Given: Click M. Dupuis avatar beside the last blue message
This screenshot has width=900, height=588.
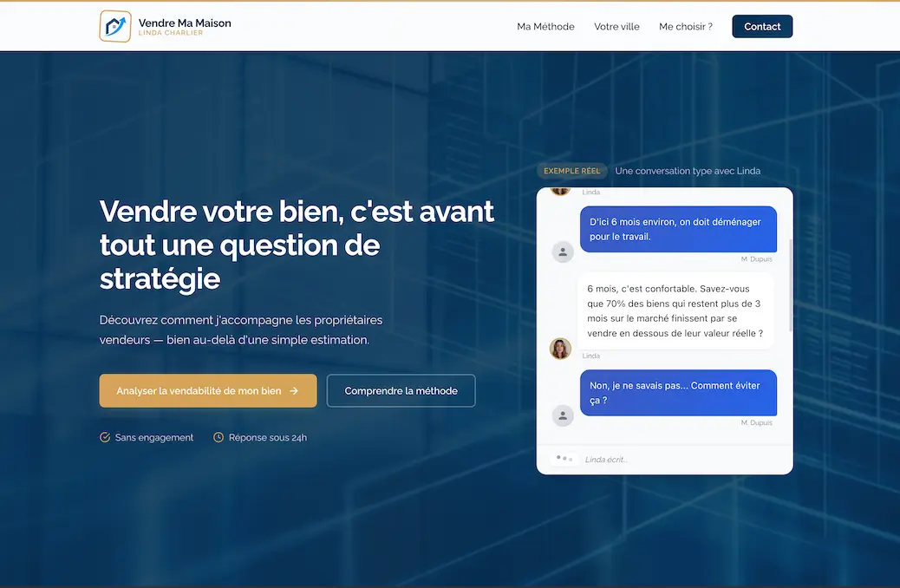Looking at the screenshot, I should tap(563, 415).
